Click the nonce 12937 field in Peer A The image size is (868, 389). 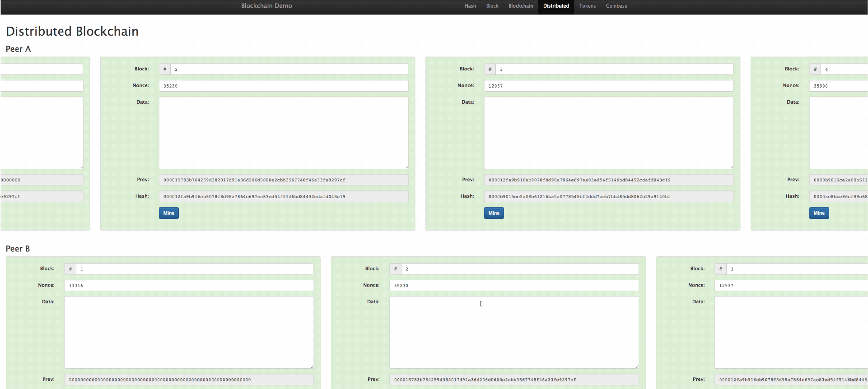609,86
